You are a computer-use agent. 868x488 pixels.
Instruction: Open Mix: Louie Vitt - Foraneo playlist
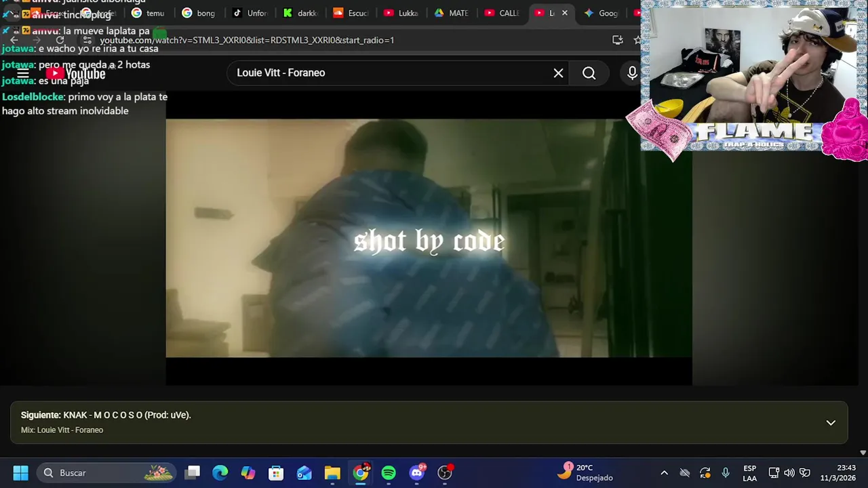62,430
